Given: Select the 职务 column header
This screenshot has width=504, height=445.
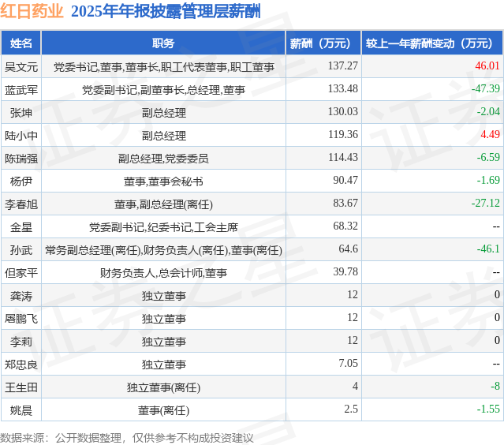Looking at the screenshot, I should (x=163, y=43).
